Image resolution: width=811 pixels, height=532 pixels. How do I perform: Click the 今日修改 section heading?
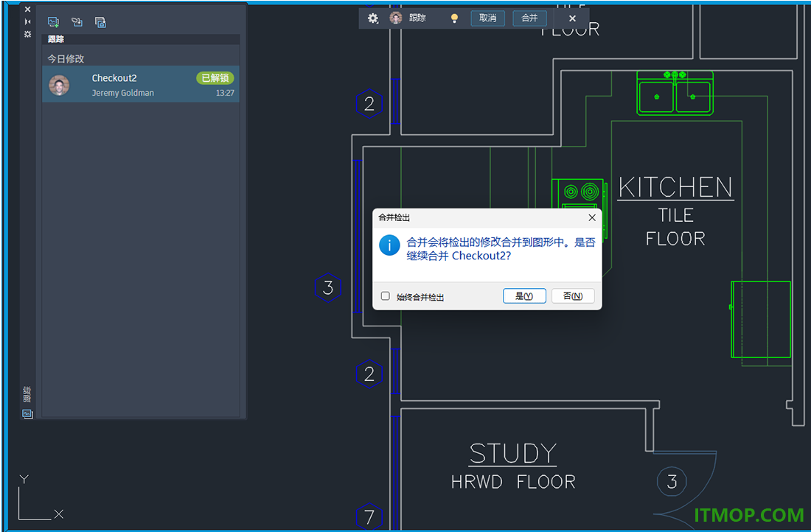(x=66, y=59)
